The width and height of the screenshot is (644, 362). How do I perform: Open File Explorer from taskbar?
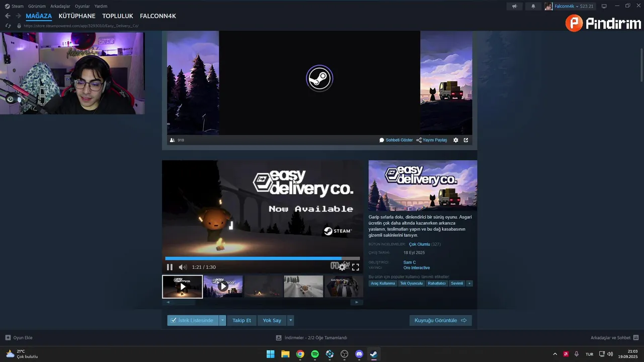coord(285,354)
